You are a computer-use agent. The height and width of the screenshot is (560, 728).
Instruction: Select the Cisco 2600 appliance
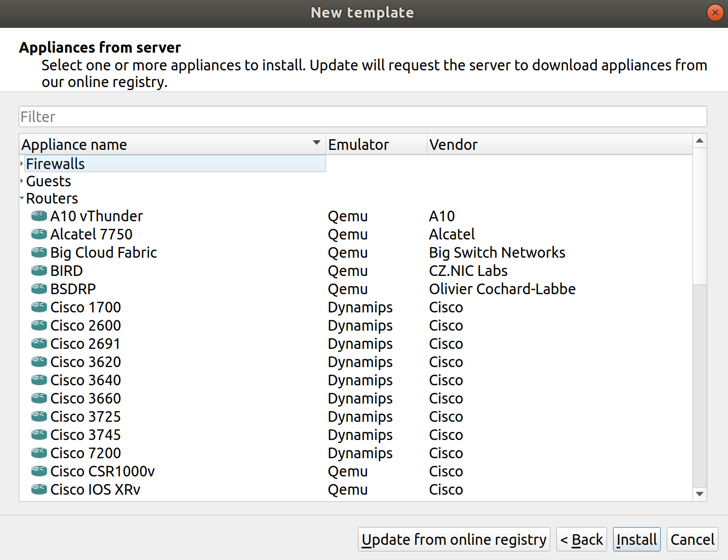85,325
